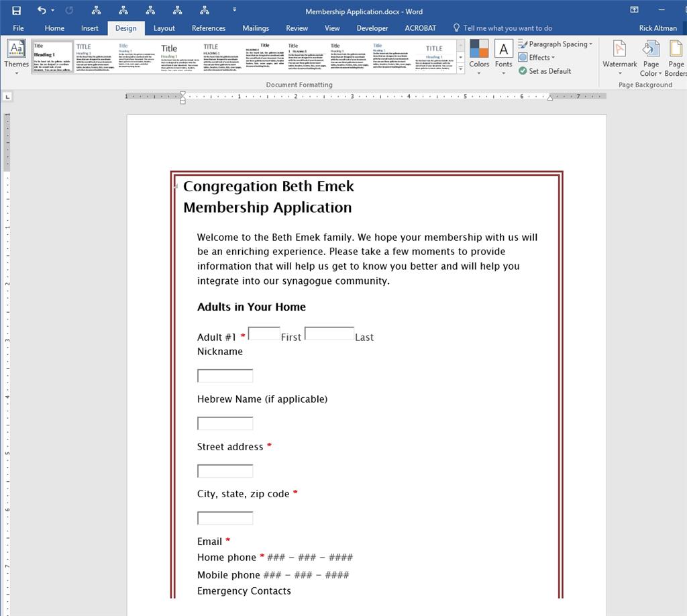Apply the style set with large 'Title' text
687x616 pixels.
179,57
